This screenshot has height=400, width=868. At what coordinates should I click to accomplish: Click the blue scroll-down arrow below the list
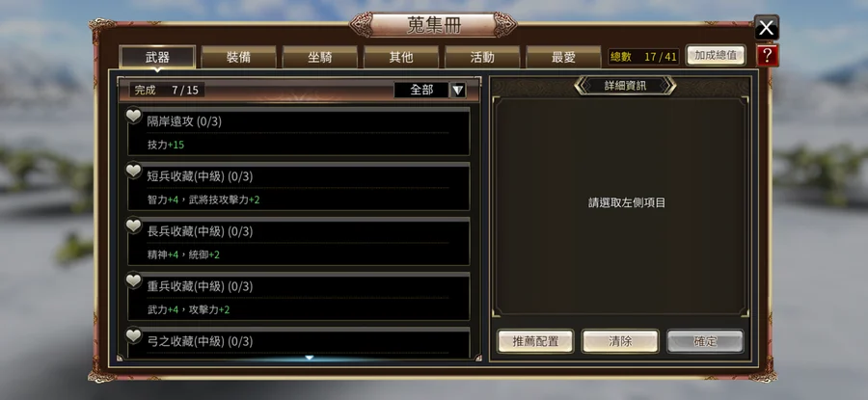(310, 358)
